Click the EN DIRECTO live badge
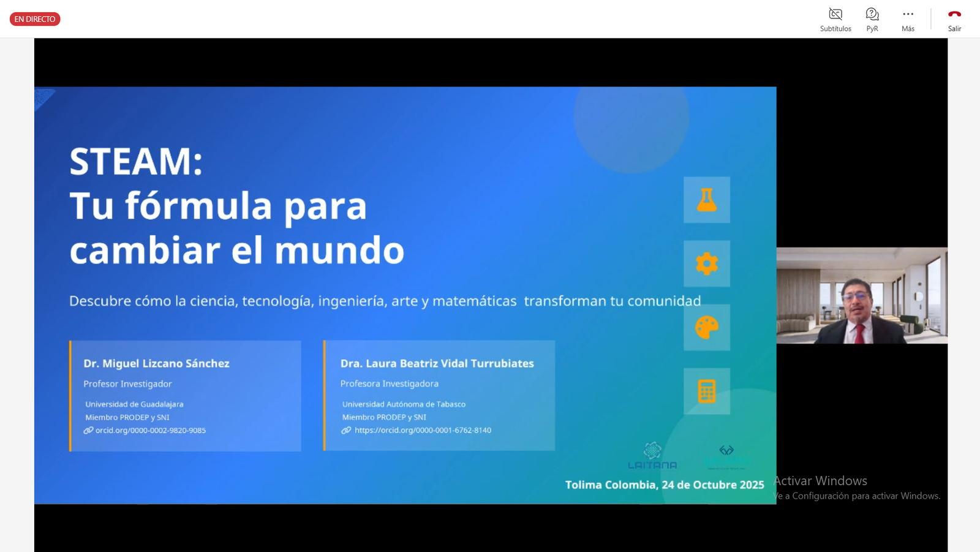 coord(35,19)
